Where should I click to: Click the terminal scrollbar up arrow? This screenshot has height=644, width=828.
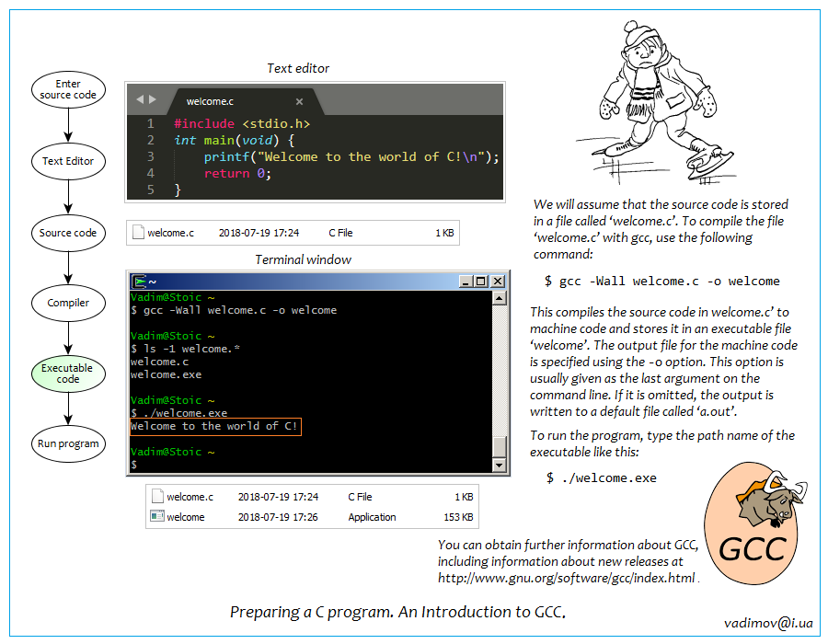499,298
